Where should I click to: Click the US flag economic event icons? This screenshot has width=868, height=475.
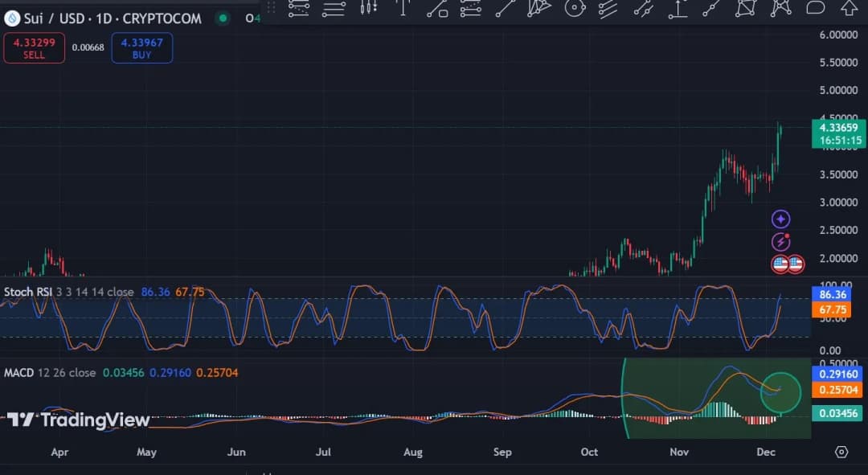click(x=788, y=264)
